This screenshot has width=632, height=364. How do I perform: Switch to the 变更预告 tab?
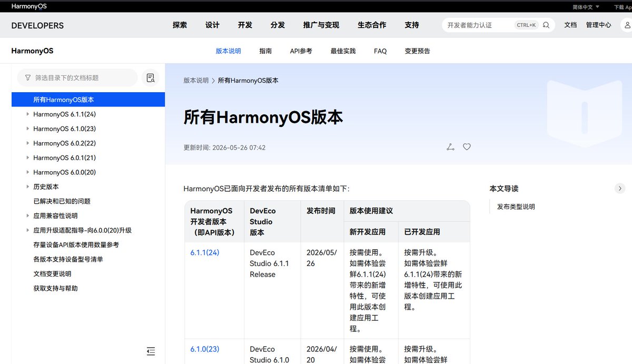pyautogui.click(x=417, y=51)
